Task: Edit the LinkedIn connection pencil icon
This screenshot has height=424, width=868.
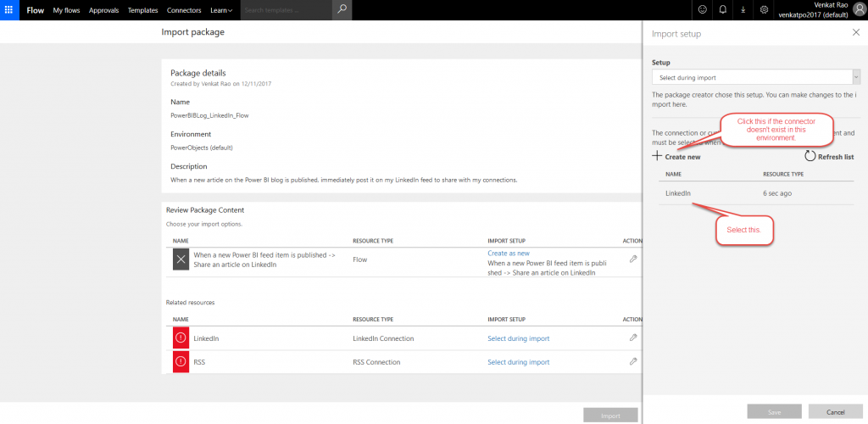Action: click(x=633, y=338)
